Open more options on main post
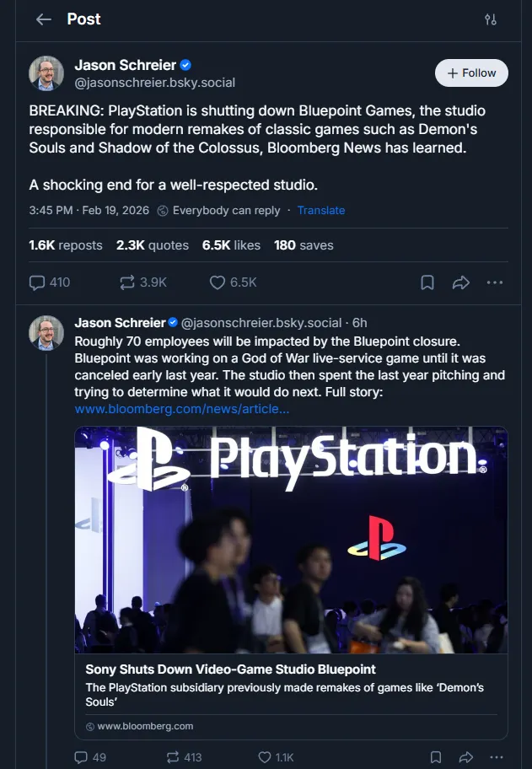Image resolution: width=532 pixels, height=769 pixels. [494, 282]
